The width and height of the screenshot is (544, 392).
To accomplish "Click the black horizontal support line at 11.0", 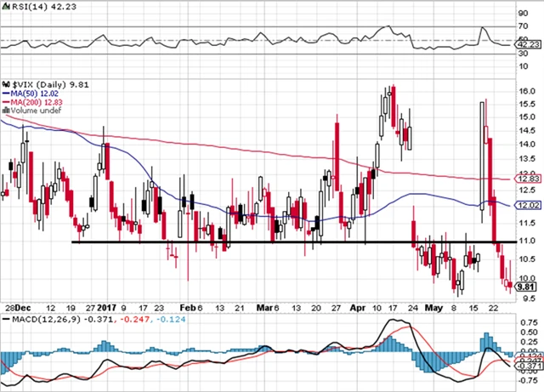I will pos(255,242).
